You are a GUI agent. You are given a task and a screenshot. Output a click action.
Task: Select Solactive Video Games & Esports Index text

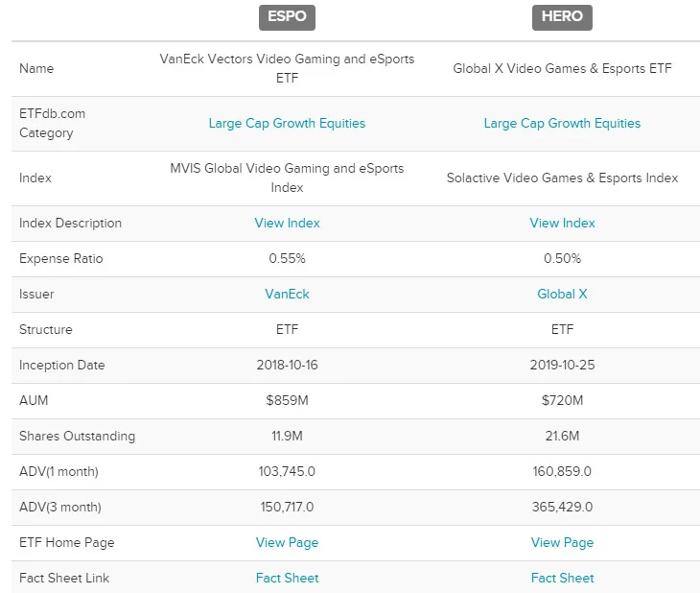(562, 178)
